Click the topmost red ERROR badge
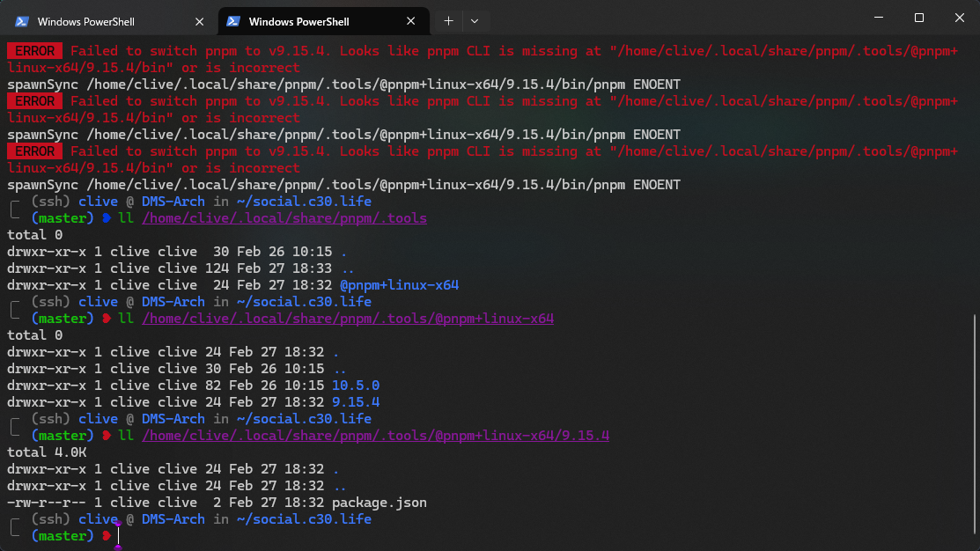 coord(34,51)
